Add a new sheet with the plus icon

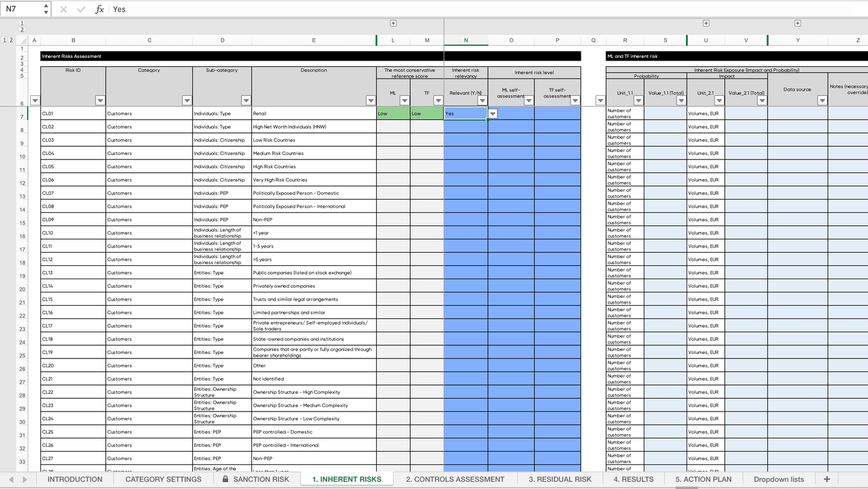coord(826,479)
